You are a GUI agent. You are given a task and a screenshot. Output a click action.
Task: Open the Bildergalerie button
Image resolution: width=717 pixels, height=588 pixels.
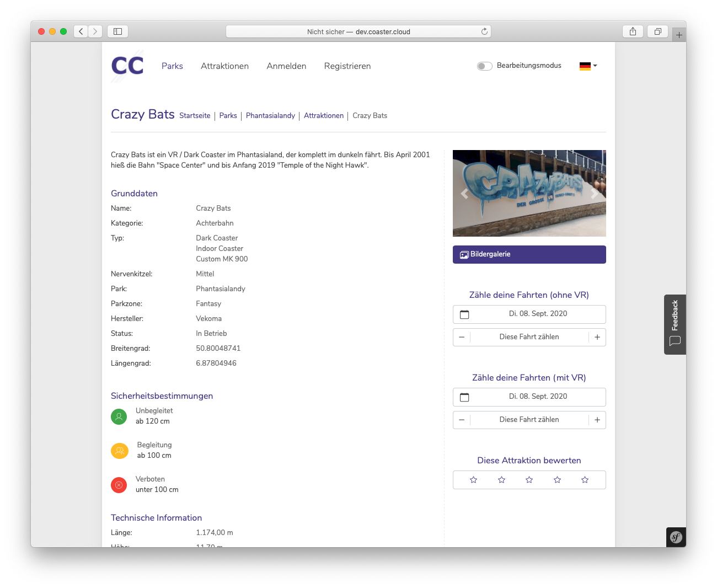529,254
